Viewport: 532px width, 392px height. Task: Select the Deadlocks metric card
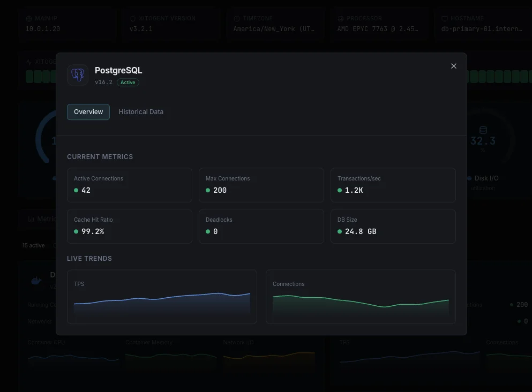point(261,226)
